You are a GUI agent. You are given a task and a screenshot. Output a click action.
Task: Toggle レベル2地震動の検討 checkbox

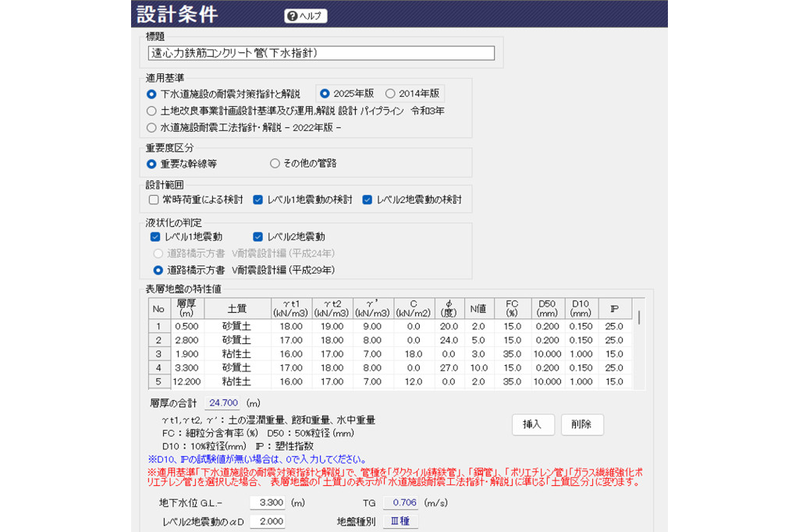(368, 200)
